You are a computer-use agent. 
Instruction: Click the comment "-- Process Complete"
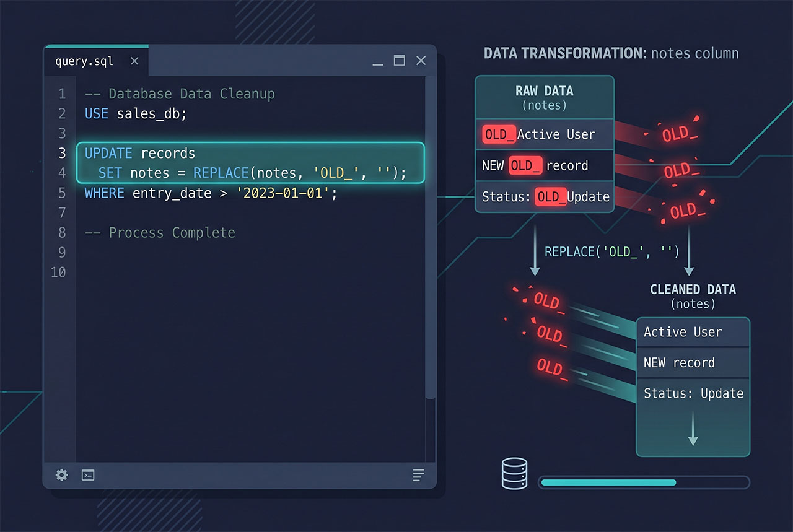(160, 232)
